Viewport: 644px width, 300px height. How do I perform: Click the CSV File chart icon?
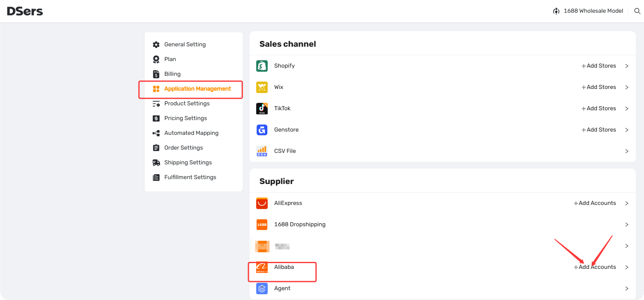click(262, 151)
